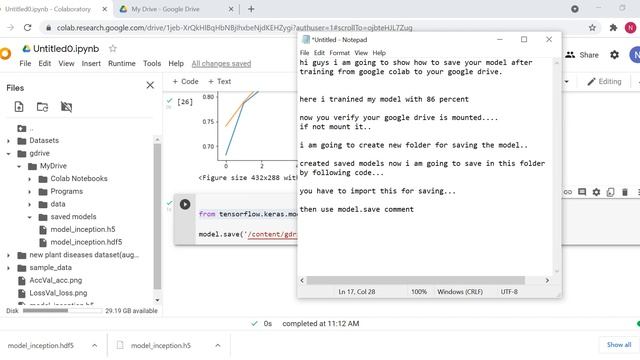Open the Colab Insert menu
The image size is (640, 360).
point(91,63)
